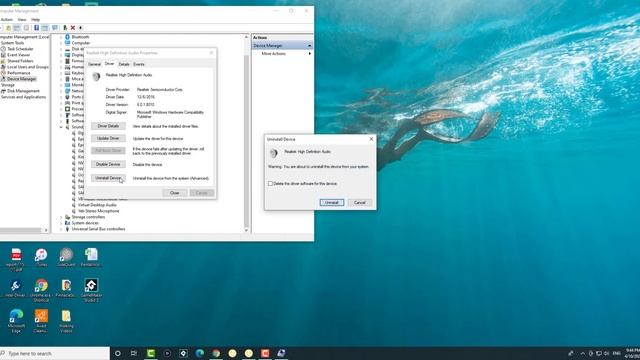The image size is (640, 360).
Task: Select Yeti Stereo Microphone device
Action: click(98, 211)
